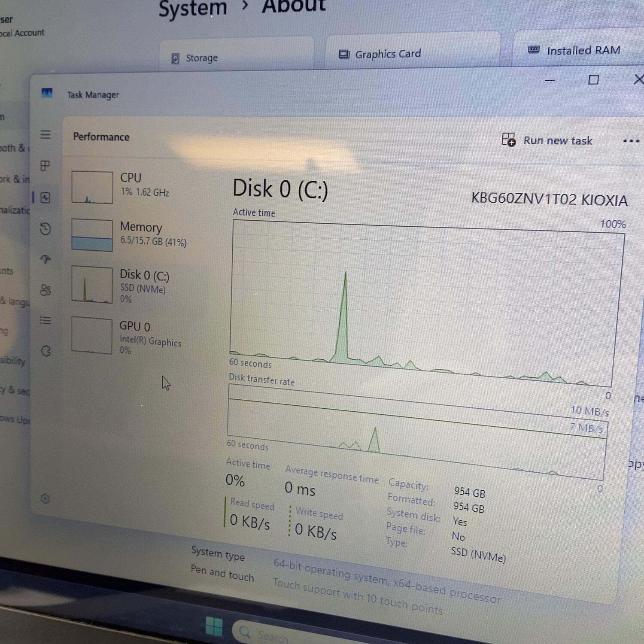Click the Task Manager title bar icon
The image size is (644, 644).
point(47,93)
